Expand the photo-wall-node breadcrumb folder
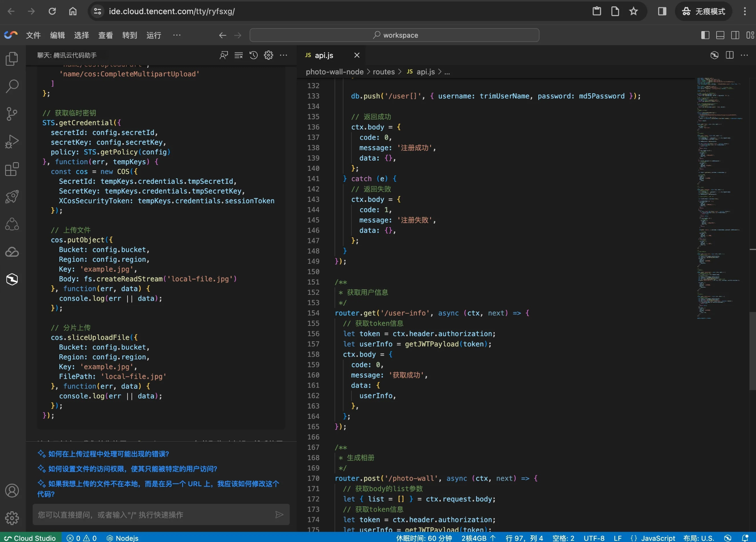This screenshot has width=756, height=542. click(x=335, y=72)
